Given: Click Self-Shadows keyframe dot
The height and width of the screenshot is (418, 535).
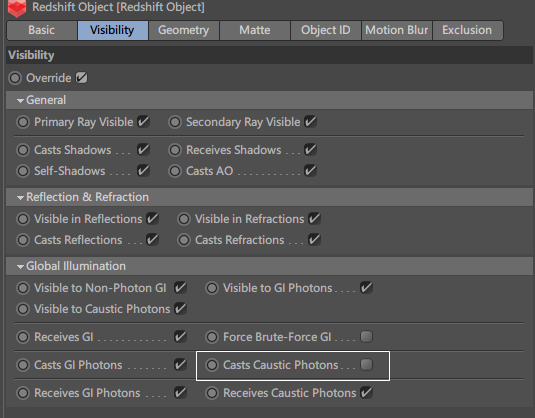Looking at the screenshot, I should coord(23,171).
